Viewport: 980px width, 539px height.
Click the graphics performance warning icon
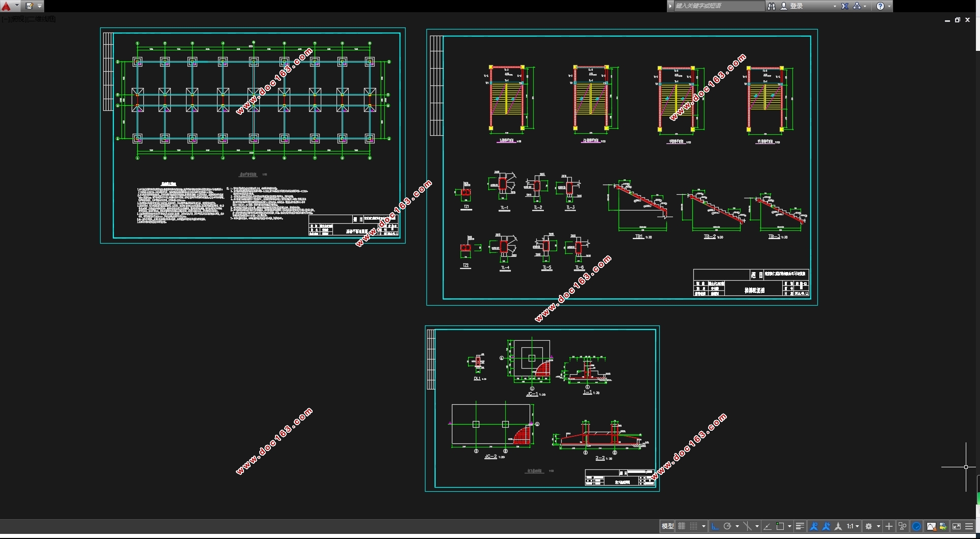point(931,526)
